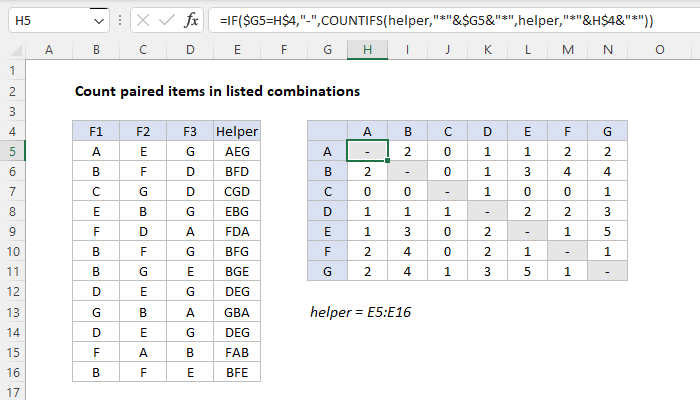Viewport: 700px width, 400px height.
Task: Select column L header
Action: tap(528, 50)
